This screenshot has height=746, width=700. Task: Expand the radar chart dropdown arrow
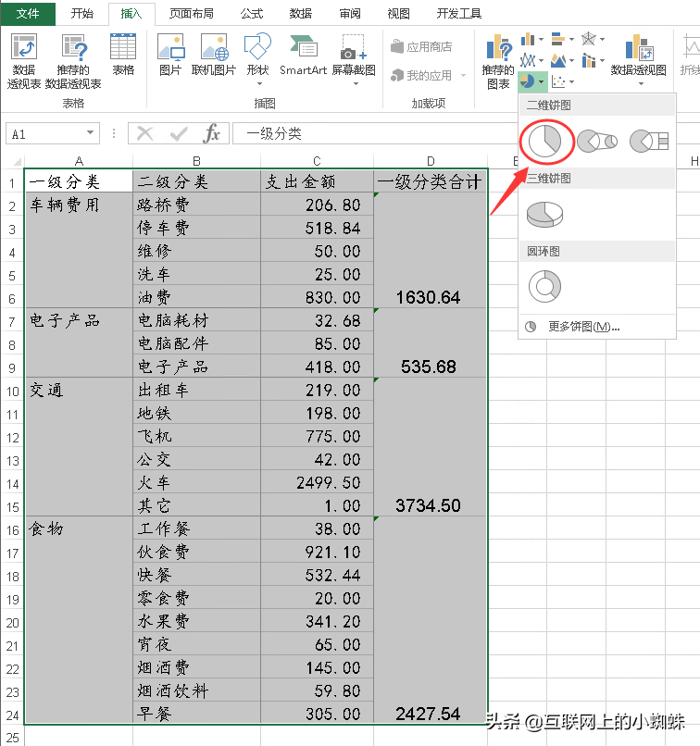click(603, 40)
